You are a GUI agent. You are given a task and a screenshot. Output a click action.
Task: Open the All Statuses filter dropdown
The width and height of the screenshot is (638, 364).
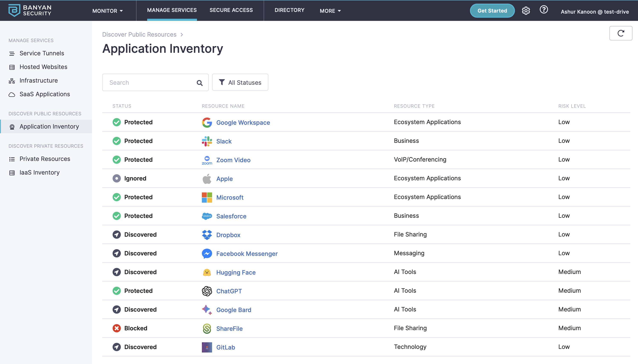(240, 82)
